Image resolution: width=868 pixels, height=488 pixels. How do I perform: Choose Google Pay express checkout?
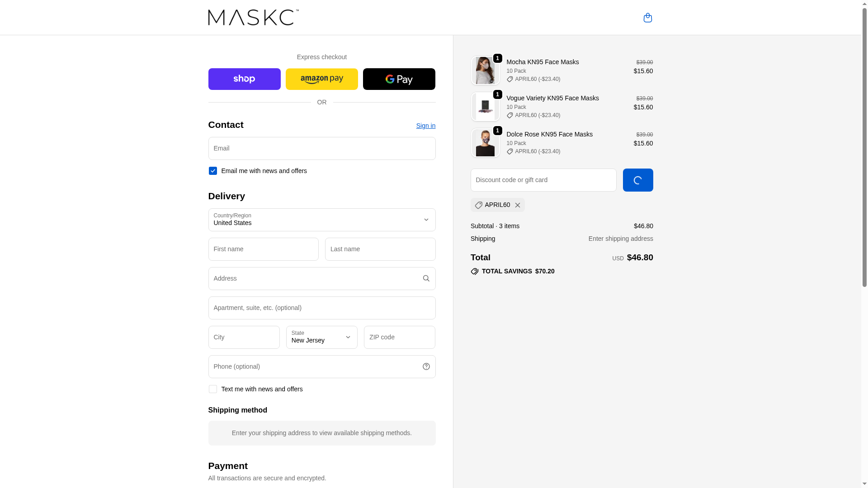(399, 79)
